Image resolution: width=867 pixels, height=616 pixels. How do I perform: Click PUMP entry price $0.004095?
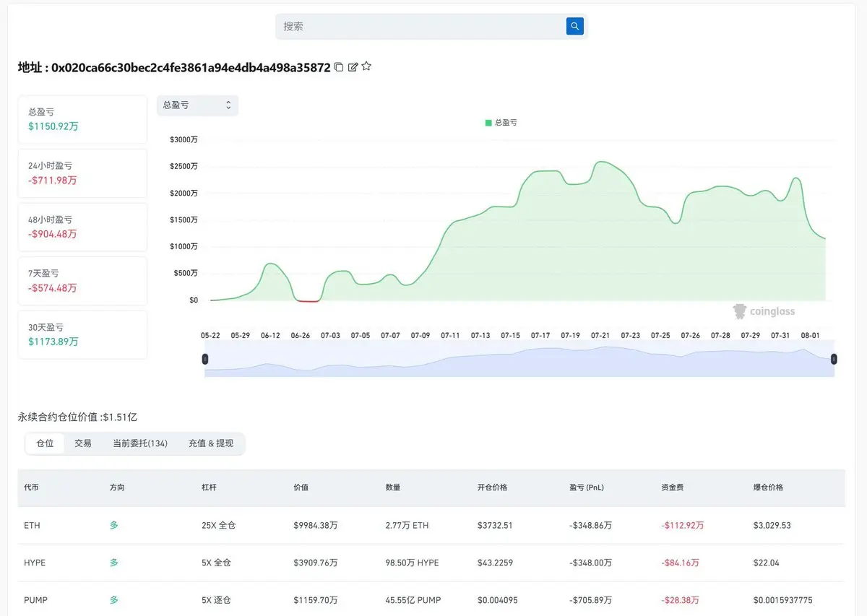tap(498, 600)
